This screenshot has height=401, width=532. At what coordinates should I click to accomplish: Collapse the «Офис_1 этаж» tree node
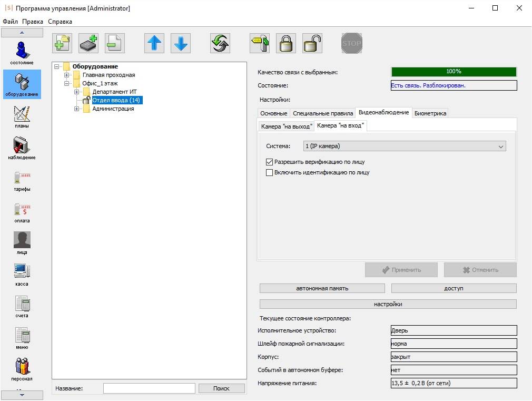tap(67, 83)
